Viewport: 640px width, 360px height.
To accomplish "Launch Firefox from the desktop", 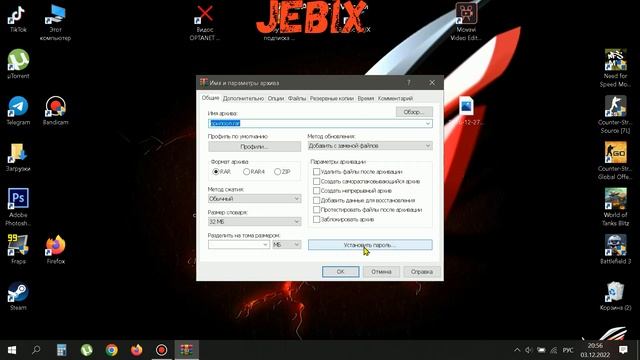I will 56,249.
